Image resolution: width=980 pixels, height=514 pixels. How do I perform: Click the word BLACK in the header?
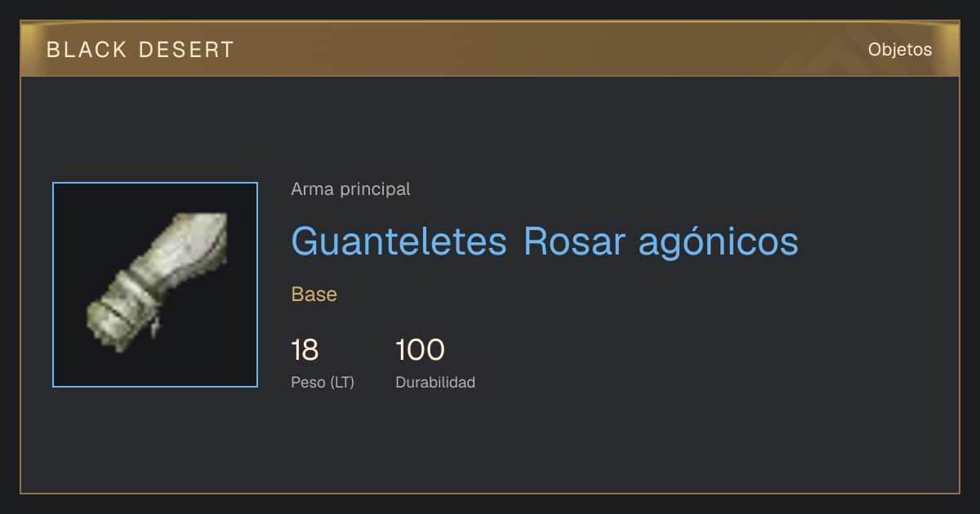pos(87,50)
